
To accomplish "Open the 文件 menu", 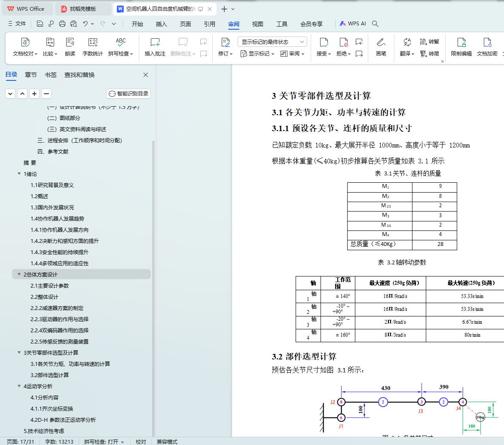I will [17, 24].
